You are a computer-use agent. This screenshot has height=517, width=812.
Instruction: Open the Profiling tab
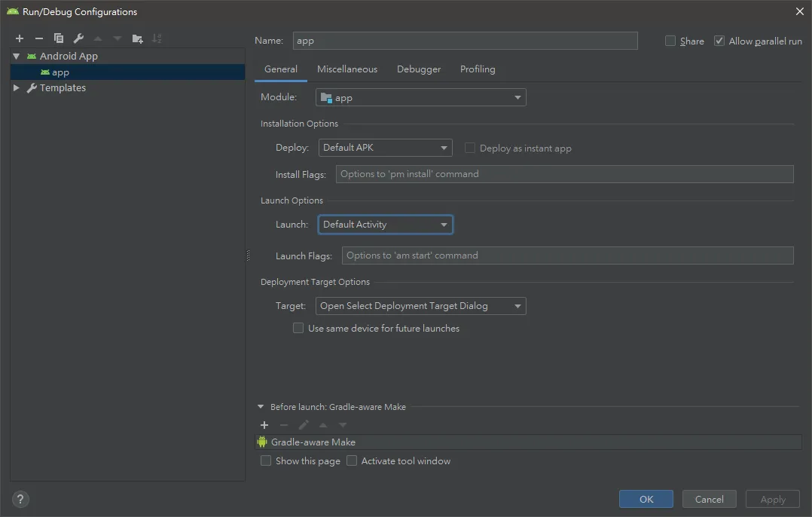478,69
